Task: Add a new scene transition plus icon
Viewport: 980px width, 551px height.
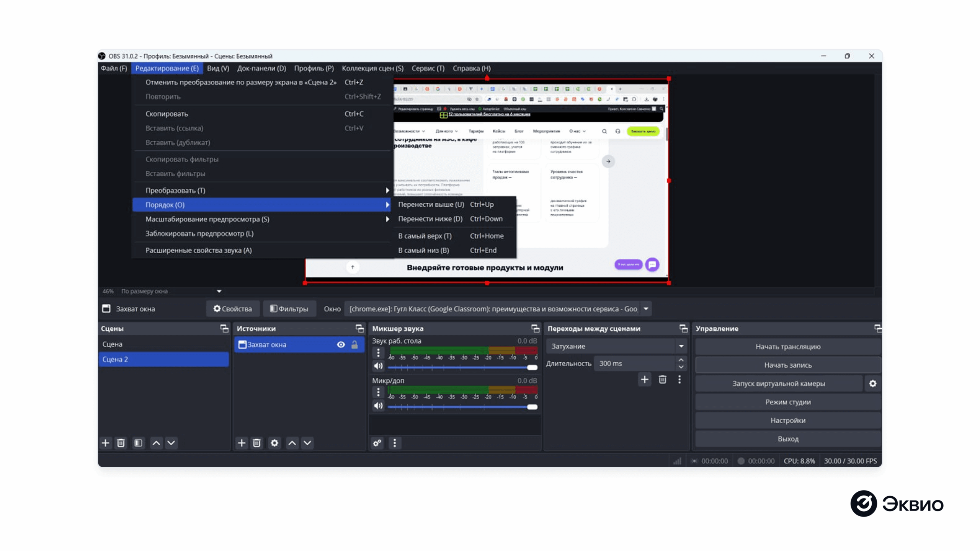Action: (x=645, y=379)
